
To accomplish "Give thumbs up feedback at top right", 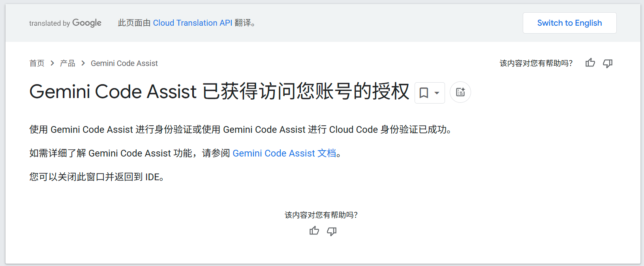I will coord(590,63).
